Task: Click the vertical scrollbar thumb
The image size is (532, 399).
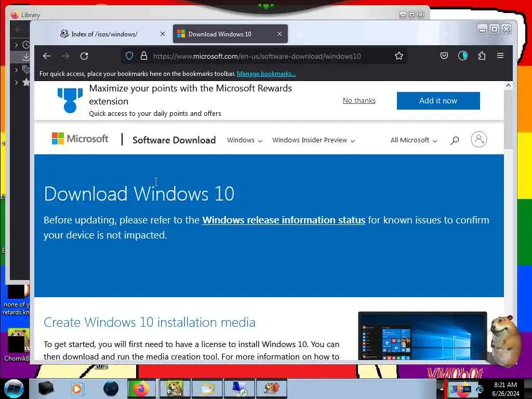Action: coord(508,119)
